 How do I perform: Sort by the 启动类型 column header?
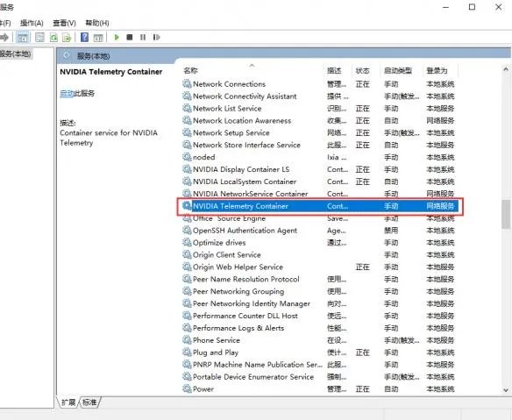(x=398, y=70)
